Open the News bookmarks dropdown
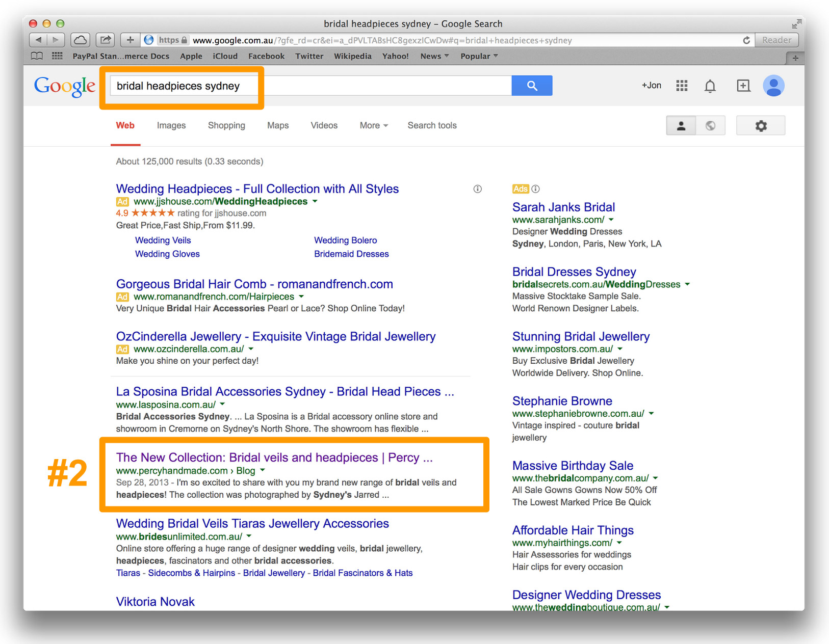 (x=434, y=56)
